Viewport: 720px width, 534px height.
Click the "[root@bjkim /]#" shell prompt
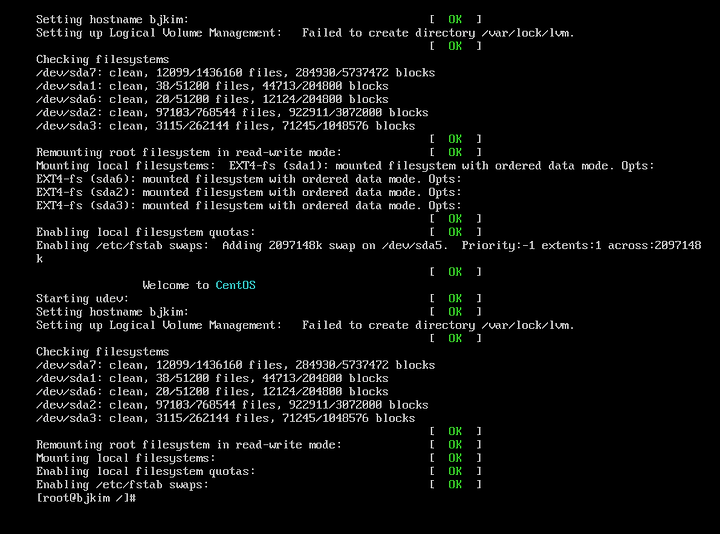point(86,498)
